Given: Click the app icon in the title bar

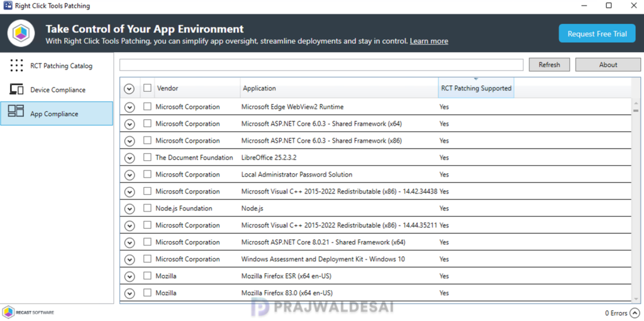Looking at the screenshot, I should pyautogui.click(x=8, y=6).
